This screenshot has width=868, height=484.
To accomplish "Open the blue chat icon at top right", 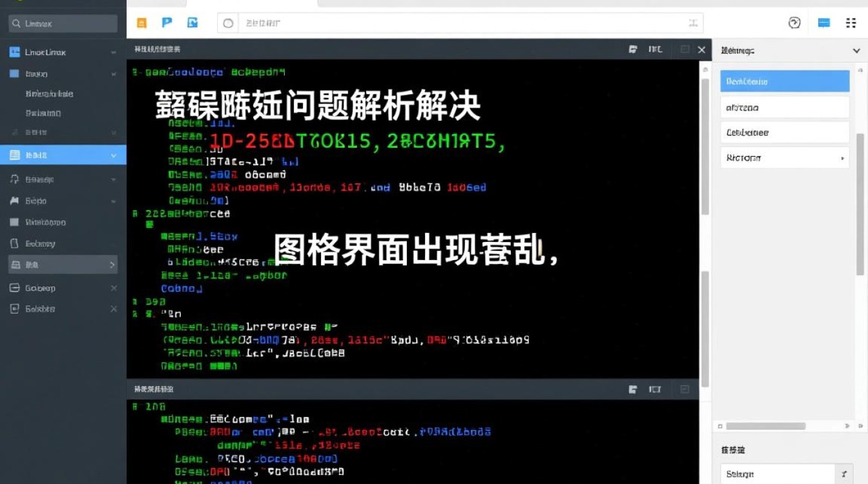I will 823,23.
